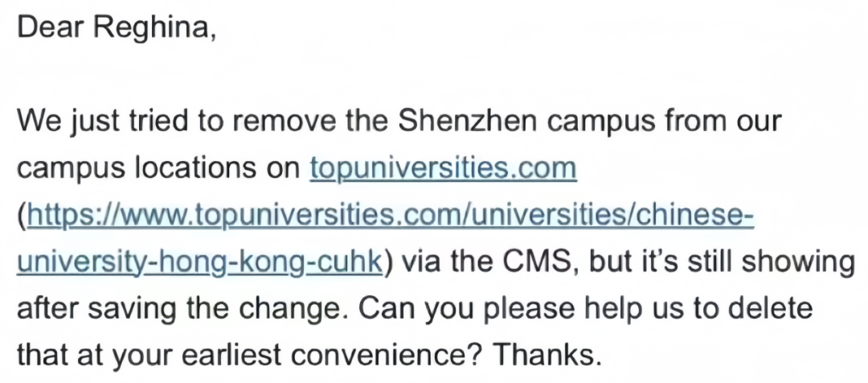Click the word Dear in greeting
The width and height of the screenshot is (868, 383).
50,27
